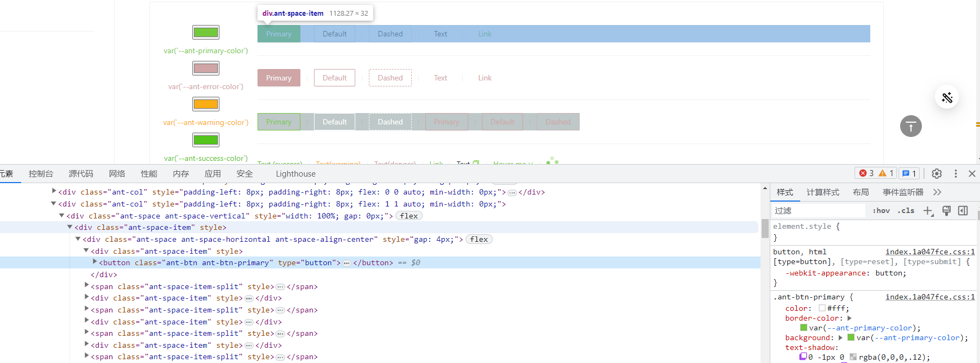The image size is (980, 363).
Task: Expand the border-color property triangle
Action: coord(849,318)
